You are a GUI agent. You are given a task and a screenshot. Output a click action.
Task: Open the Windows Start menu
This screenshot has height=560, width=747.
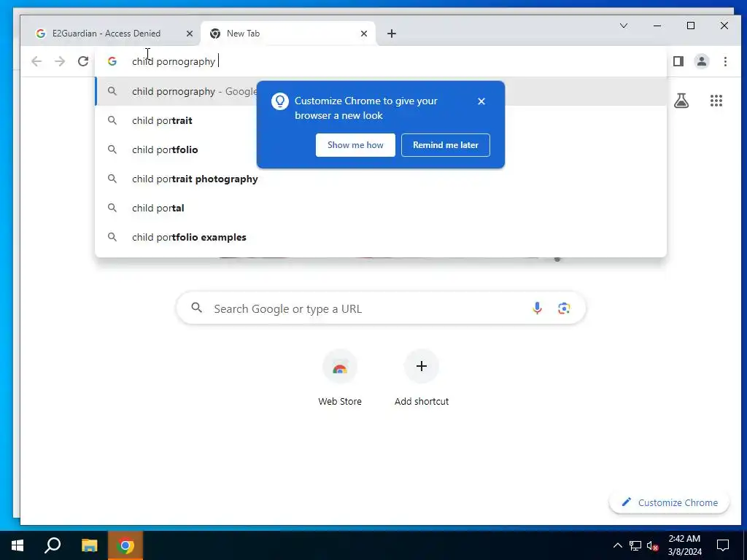(18, 545)
